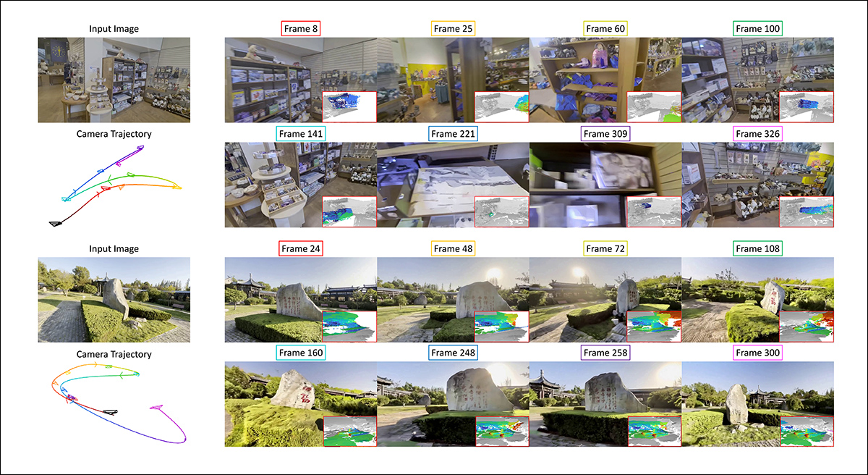Click the "Frame 300" label
The width and height of the screenshot is (868, 475).
coord(757,353)
